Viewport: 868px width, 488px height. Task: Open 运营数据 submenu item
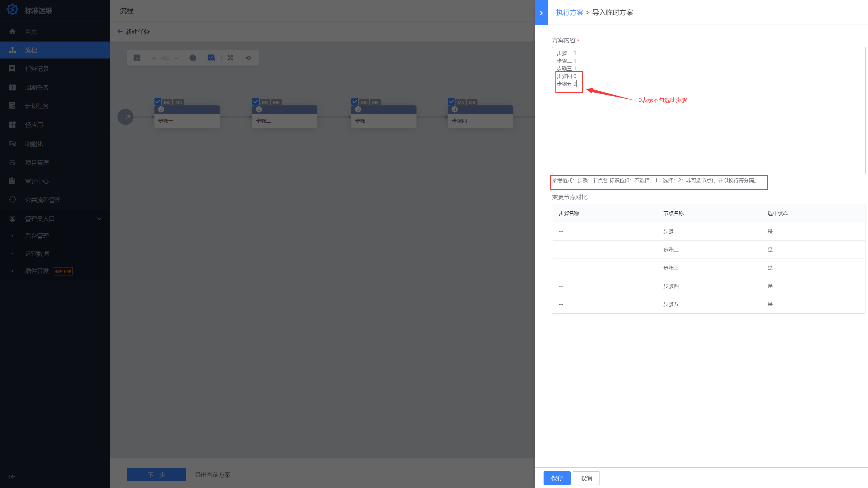(37, 253)
